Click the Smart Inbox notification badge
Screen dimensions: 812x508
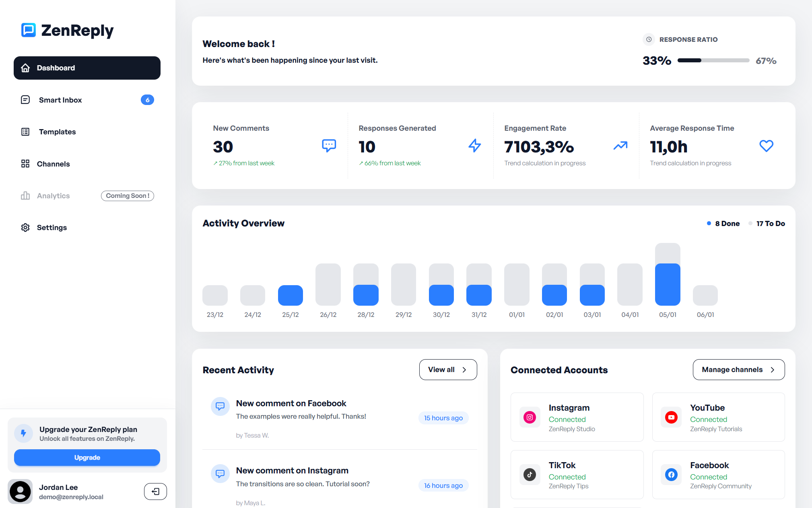147,100
